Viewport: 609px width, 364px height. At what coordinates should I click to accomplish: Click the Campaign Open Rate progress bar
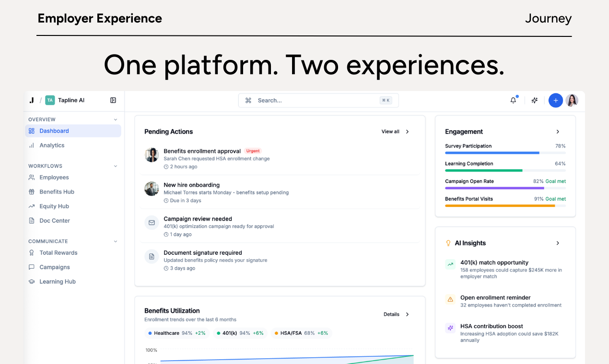tap(505, 188)
